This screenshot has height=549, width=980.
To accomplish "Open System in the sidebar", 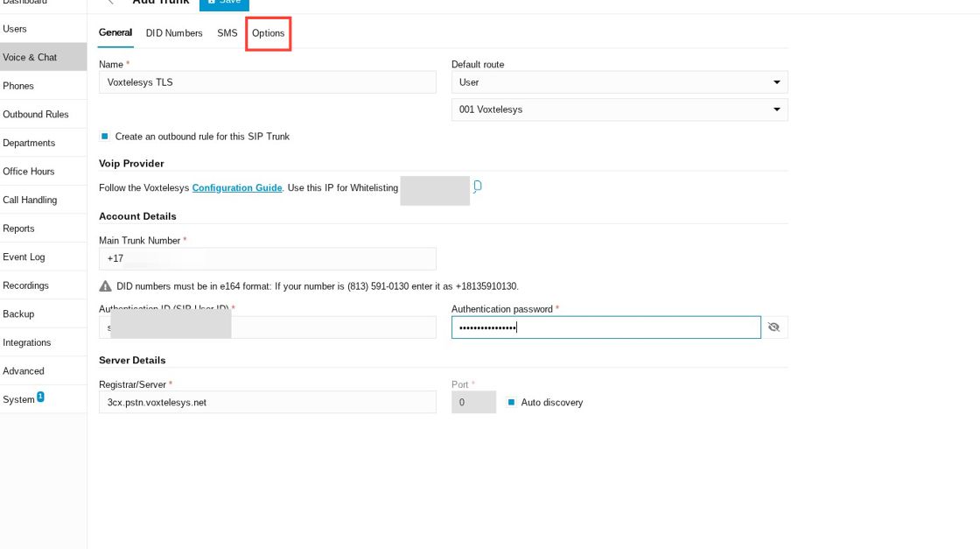I will [x=43, y=399].
